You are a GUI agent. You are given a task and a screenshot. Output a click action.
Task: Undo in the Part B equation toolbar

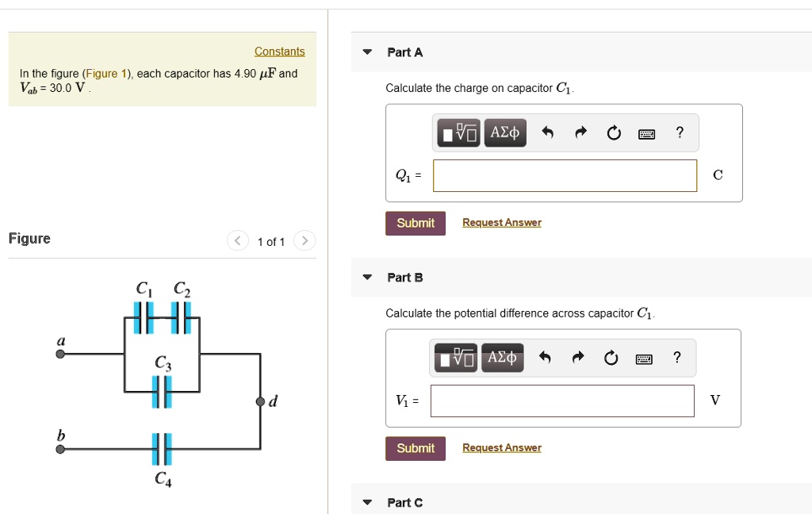[546, 358]
